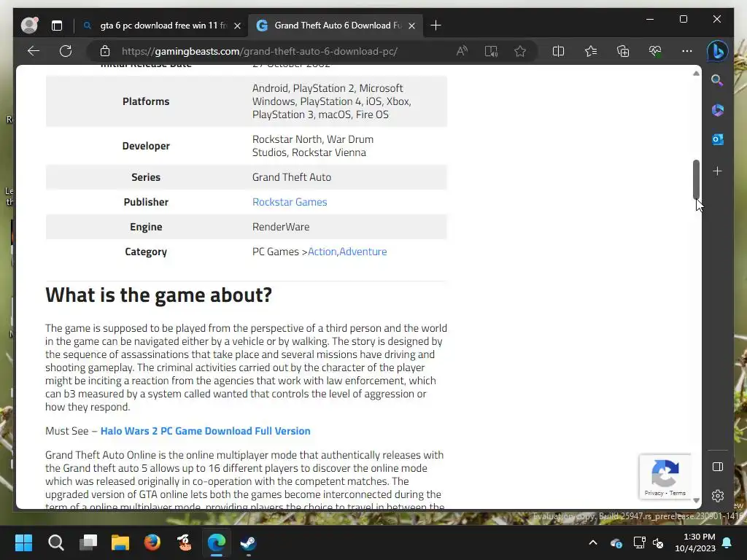Viewport: 747px width, 560px height.
Task: Close the Grand Theft Auto 6 tab
Action: click(x=412, y=26)
